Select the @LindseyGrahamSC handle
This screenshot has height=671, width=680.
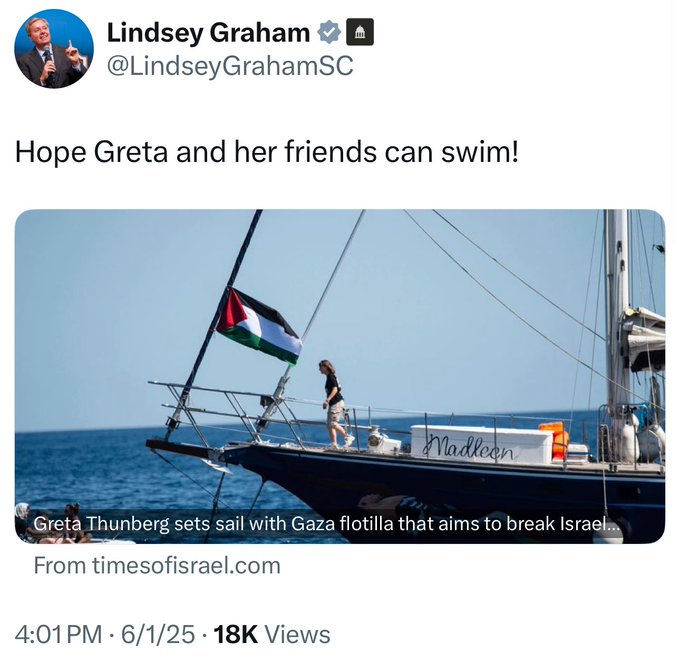(x=229, y=66)
